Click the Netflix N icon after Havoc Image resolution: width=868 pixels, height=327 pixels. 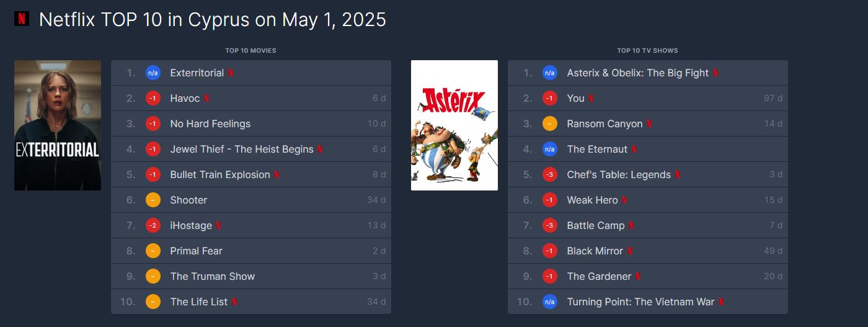pos(206,98)
